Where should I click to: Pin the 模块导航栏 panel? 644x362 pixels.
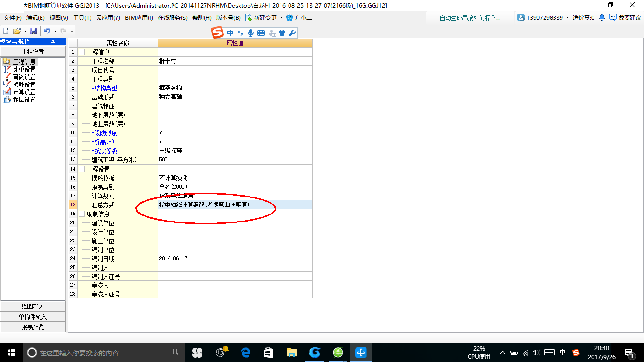click(53, 42)
